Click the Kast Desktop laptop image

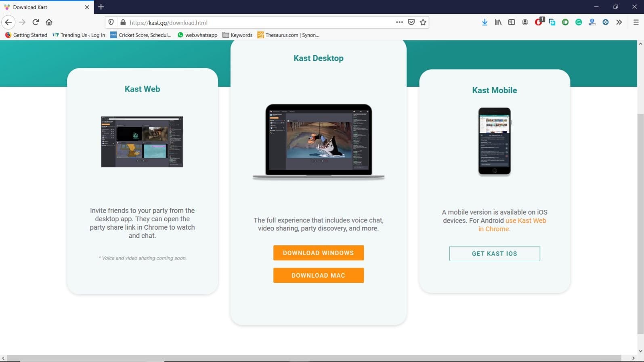click(x=319, y=142)
